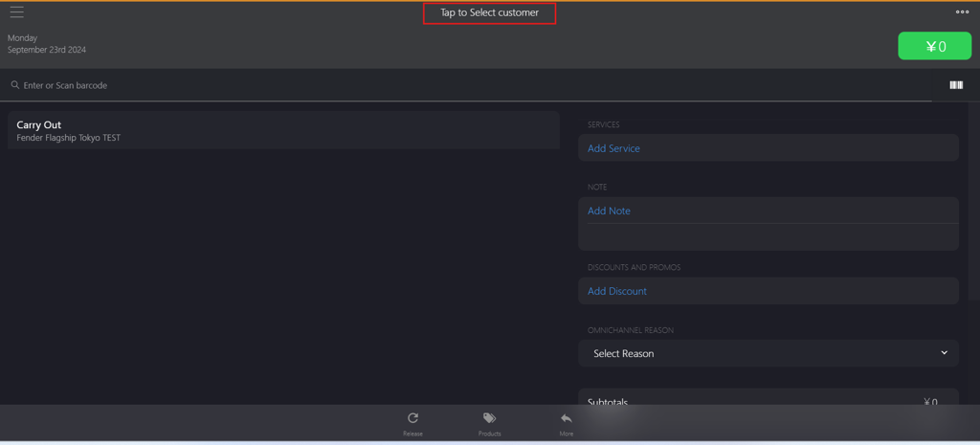Click the OMNICHANNEL REASON heading
The image size is (980, 445).
coord(631,330)
